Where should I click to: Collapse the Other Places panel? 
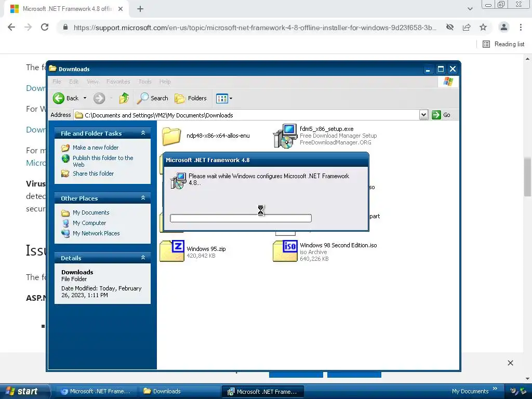tap(143, 198)
